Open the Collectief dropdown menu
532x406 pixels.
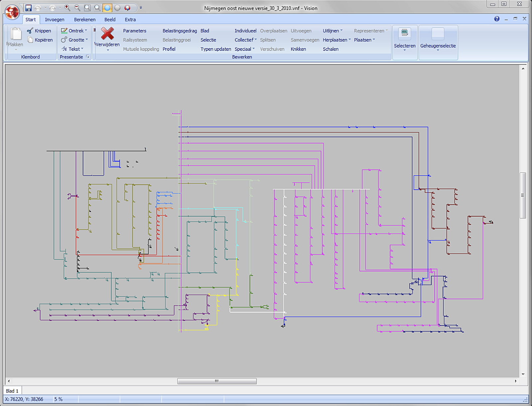[x=246, y=40]
